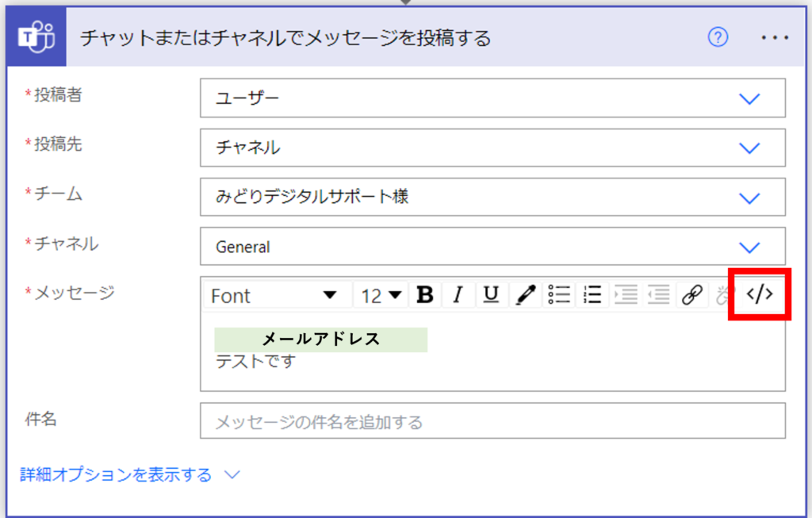Insert a bulleted list in the message
Viewport: 812px width, 518px height.
559,294
